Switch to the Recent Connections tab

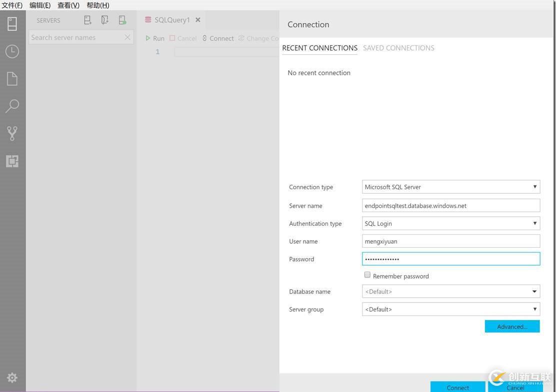pyautogui.click(x=319, y=48)
